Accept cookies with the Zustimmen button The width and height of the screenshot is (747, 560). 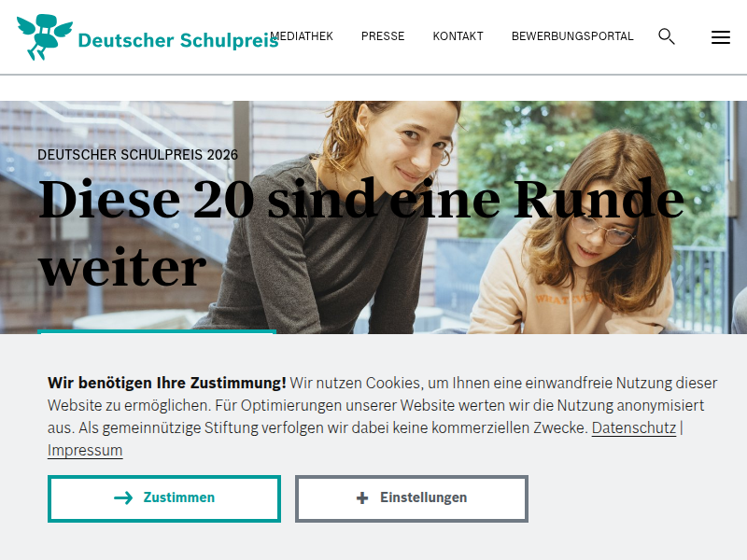(164, 498)
